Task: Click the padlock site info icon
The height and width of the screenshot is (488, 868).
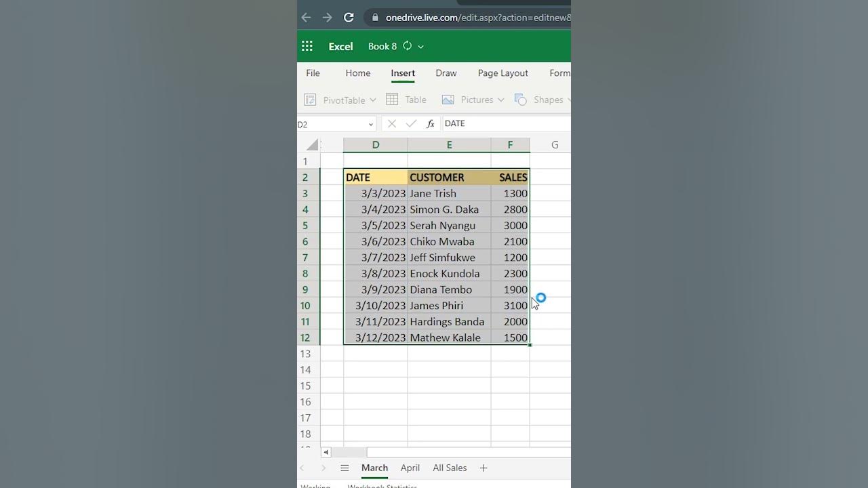Action: [375, 18]
